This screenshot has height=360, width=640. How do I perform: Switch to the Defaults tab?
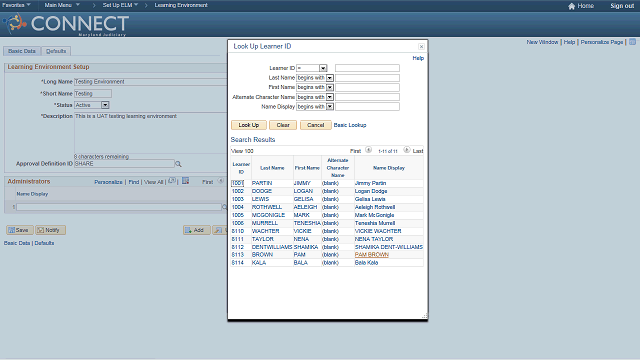pos(56,51)
